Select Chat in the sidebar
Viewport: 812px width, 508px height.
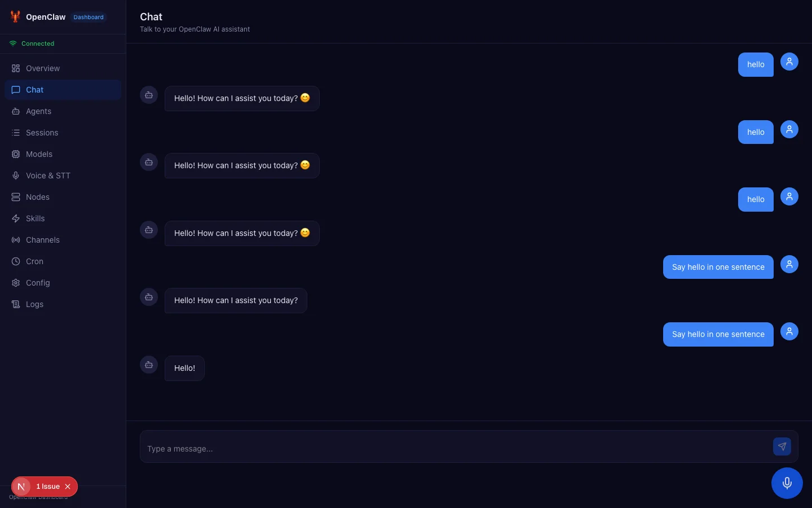(x=34, y=90)
